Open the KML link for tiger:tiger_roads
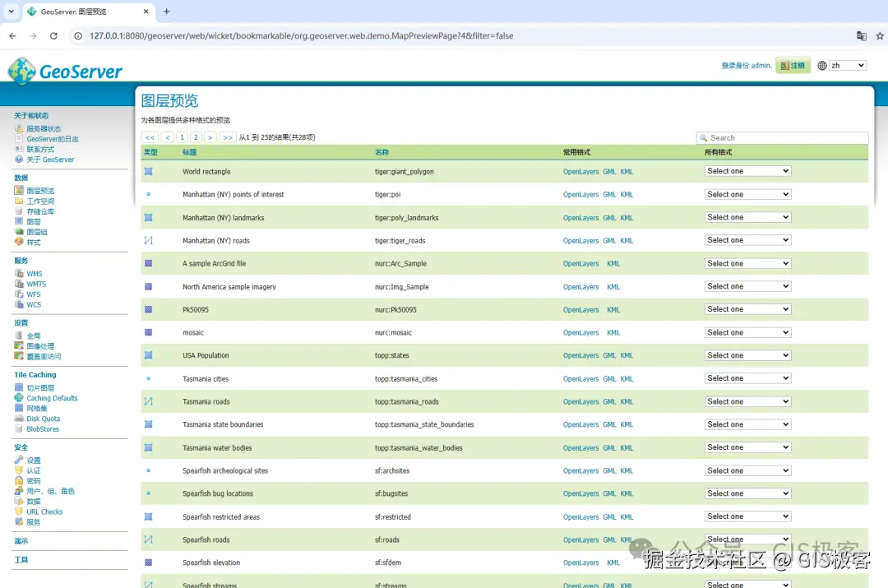This screenshot has height=588, width=888. click(627, 241)
